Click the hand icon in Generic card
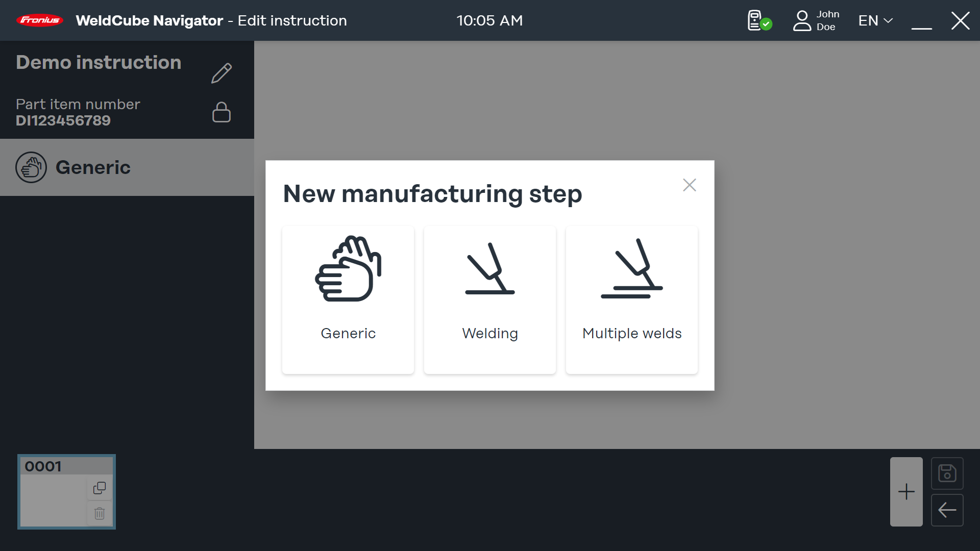The width and height of the screenshot is (980, 551). coord(348,269)
